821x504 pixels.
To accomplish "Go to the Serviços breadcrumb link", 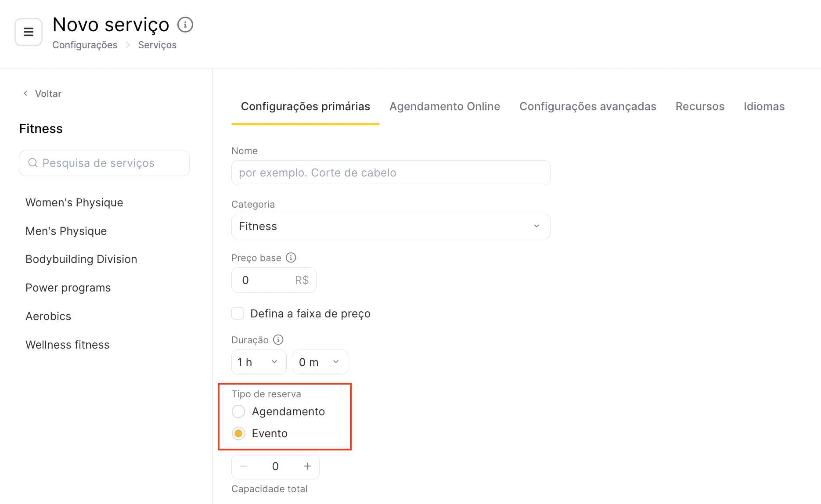I will coord(157,45).
